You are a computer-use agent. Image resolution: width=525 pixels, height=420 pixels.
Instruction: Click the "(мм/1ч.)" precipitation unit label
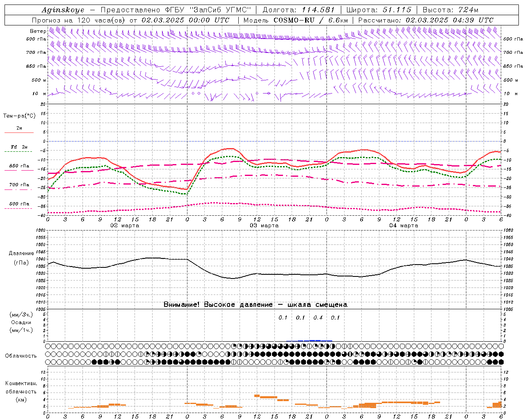21,330
